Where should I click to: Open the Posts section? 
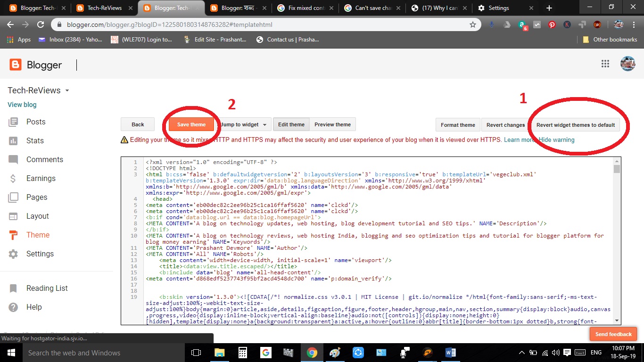[x=36, y=122]
